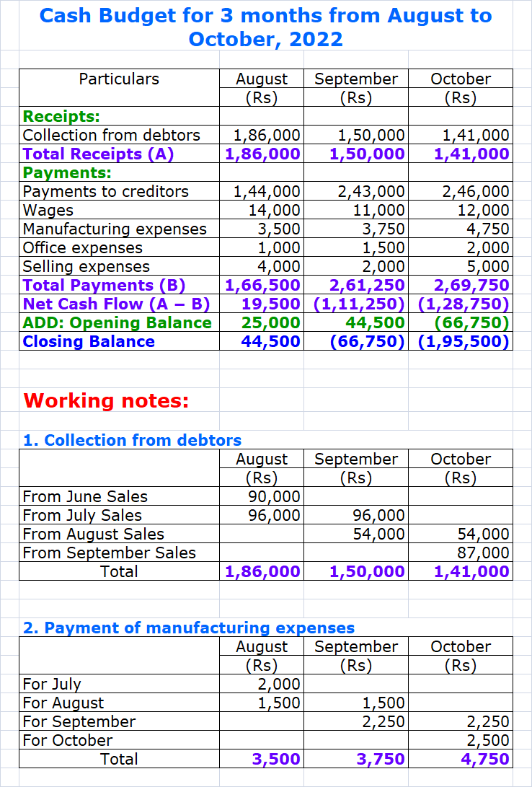Screen dimensions: 532x787
Task: Select For July August value 2,000
Action: [x=279, y=684]
